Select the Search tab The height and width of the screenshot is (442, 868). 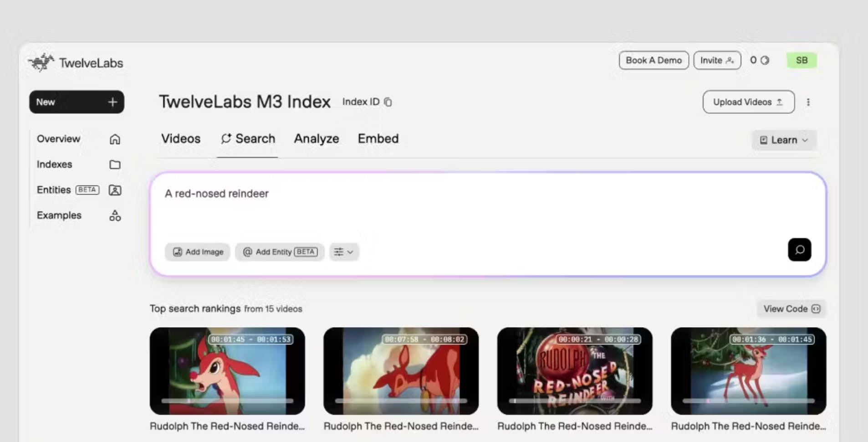click(x=248, y=139)
